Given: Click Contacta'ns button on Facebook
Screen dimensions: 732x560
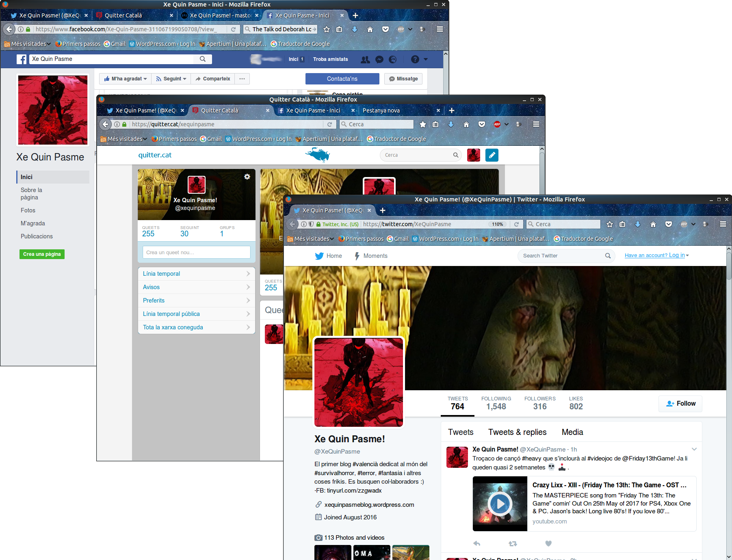Looking at the screenshot, I should click(342, 79).
